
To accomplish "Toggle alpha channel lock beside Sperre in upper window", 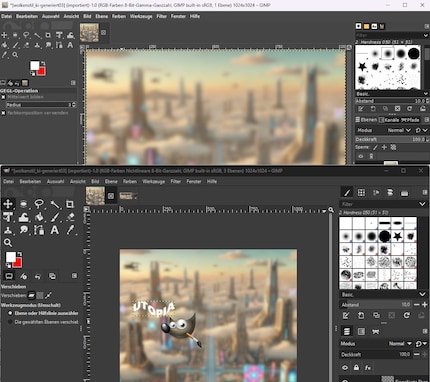I will (393, 147).
